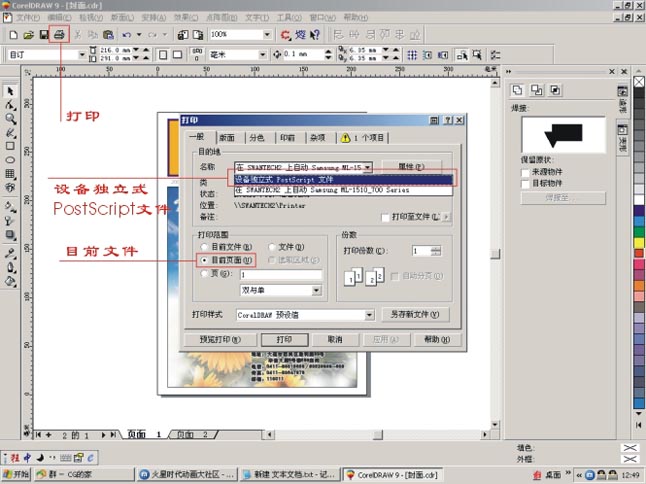Screen dimensions: 646x484
Task: Click the 预览打印 button
Action: pyautogui.click(x=217, y=340)
